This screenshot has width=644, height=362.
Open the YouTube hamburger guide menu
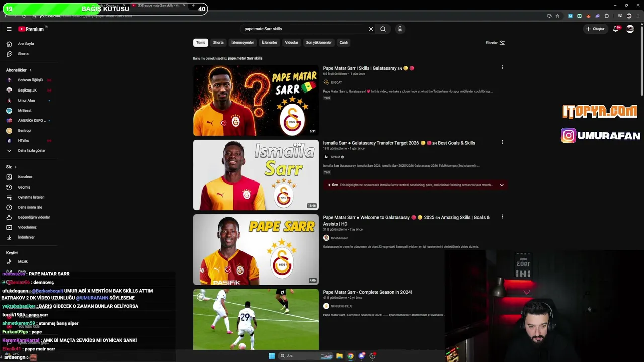(x=9, y=29)
